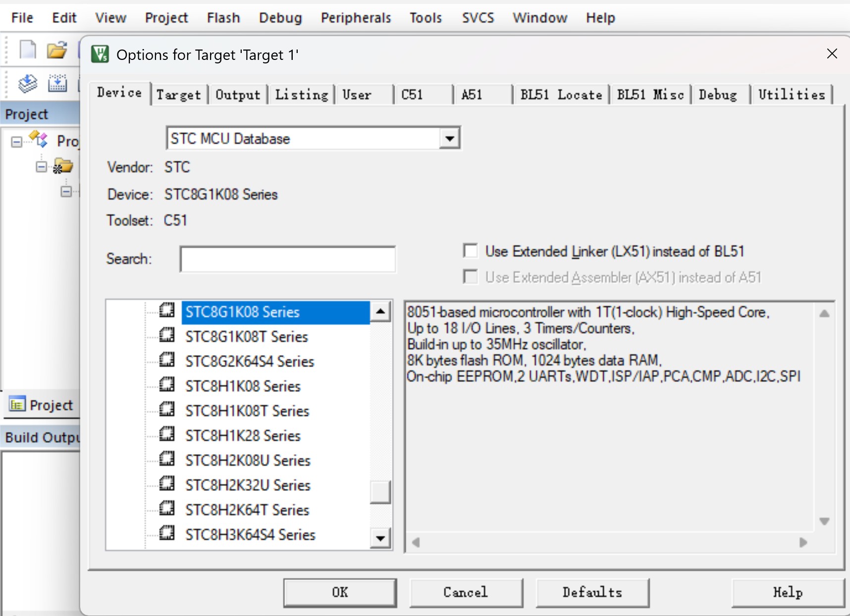Open the User tab
The height and width of the screenshot is (616, 850).
pyautogui.click(x=365, y=95)
